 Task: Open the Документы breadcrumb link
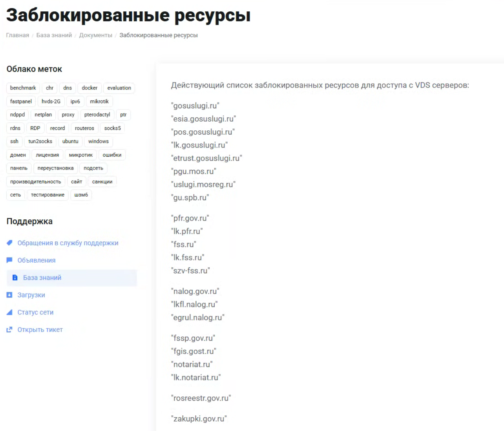click(96, 35)
